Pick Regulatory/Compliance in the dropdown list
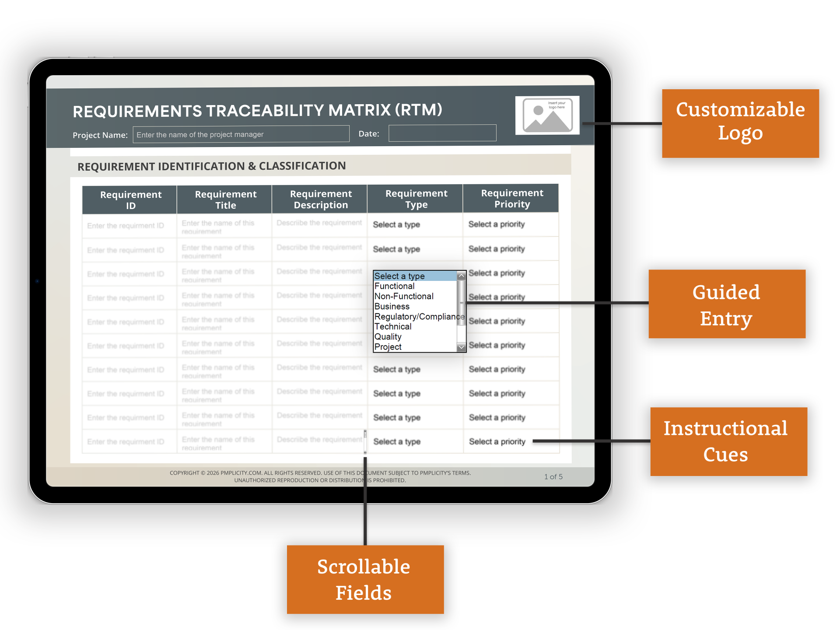The image size is (840, 630). [x=419, y=316]
